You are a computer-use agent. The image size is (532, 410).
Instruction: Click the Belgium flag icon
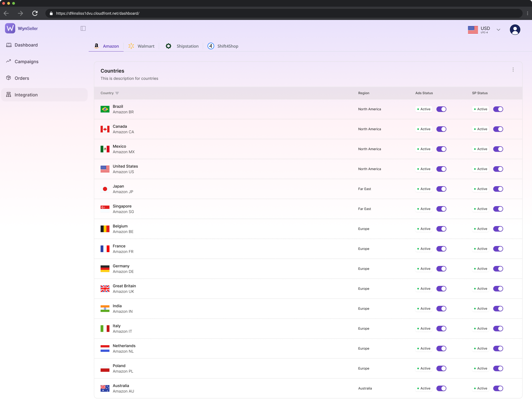[105, 229]
